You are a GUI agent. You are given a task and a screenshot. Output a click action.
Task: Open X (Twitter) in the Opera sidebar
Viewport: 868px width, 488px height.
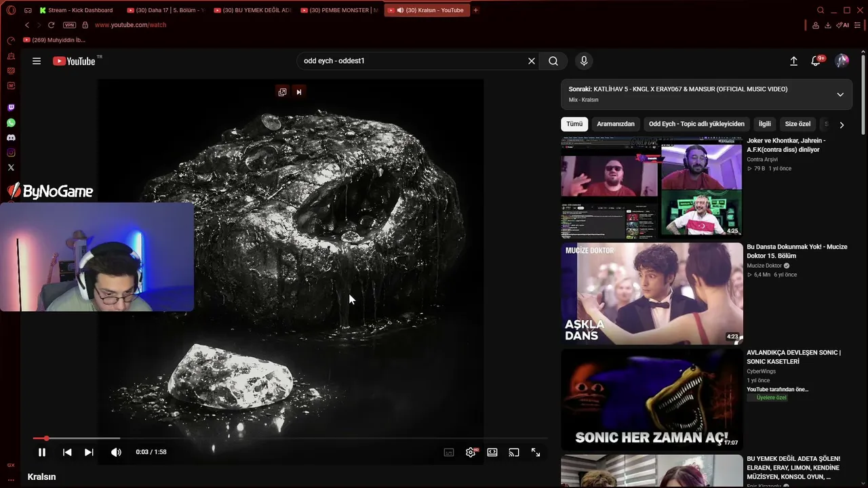[11, 167]
